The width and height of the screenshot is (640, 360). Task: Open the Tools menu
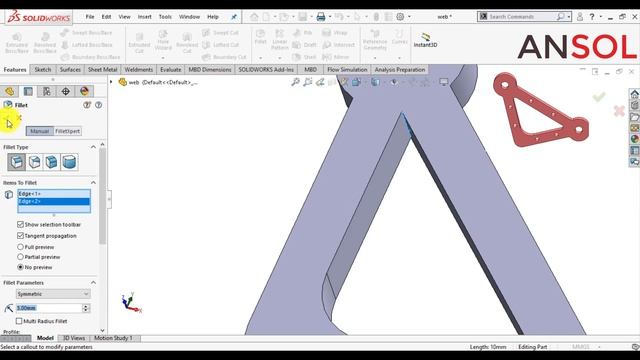coord(165,17)
